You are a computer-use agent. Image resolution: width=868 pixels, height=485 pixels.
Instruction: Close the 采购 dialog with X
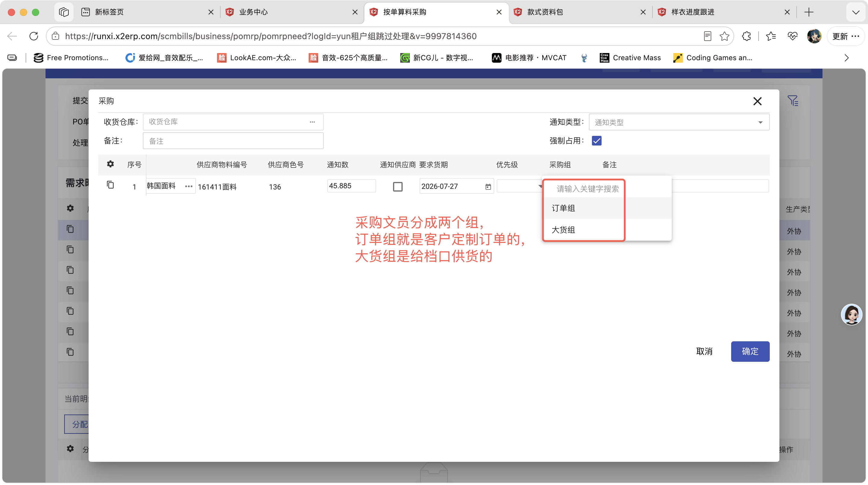coord(757,101)
